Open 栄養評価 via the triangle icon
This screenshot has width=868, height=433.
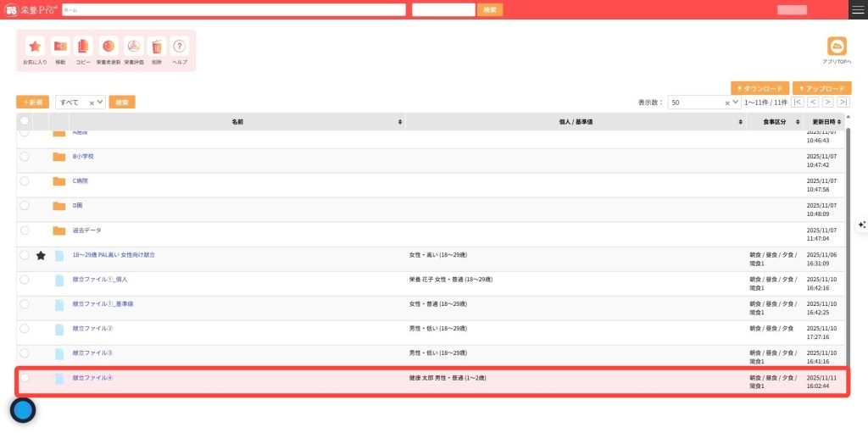(x=134, y=47)
